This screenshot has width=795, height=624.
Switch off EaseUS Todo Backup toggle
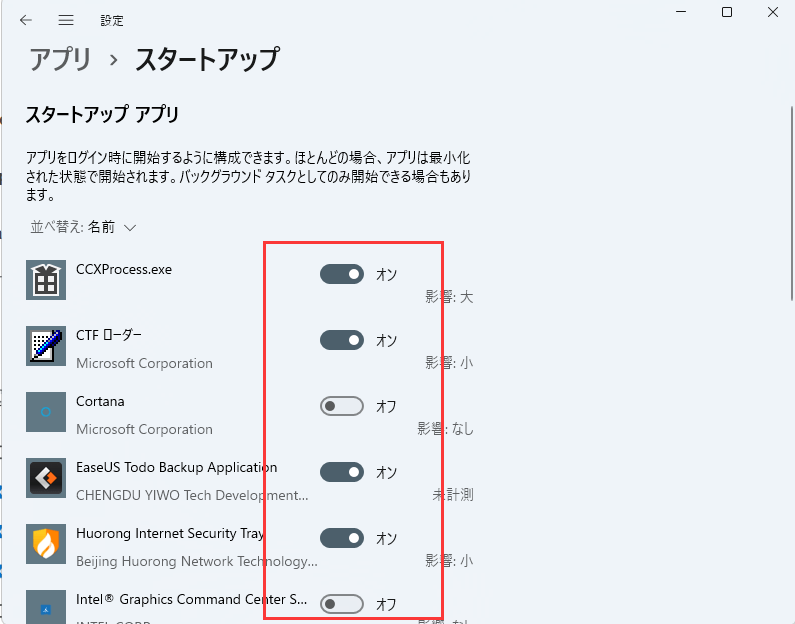coord(342,472)
